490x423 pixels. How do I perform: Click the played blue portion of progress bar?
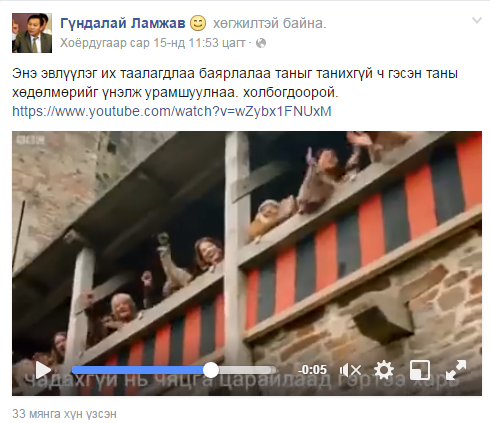pos(138,370)
